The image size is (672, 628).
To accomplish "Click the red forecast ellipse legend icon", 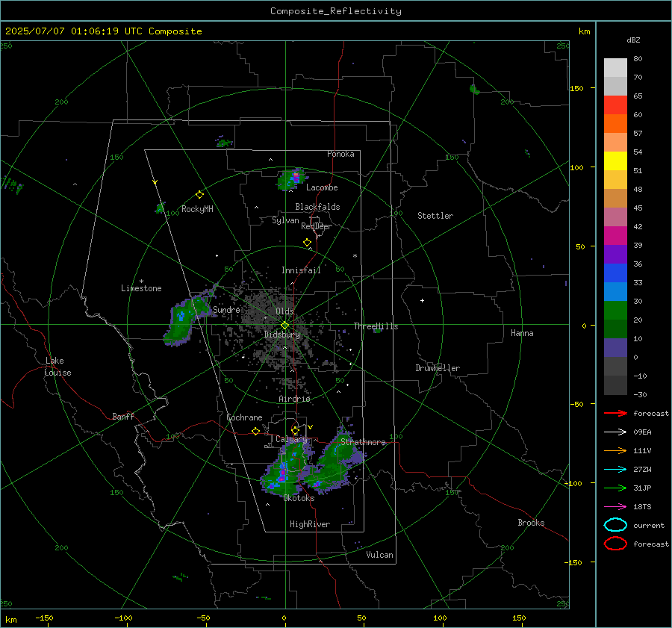I will tap(615, 544).
